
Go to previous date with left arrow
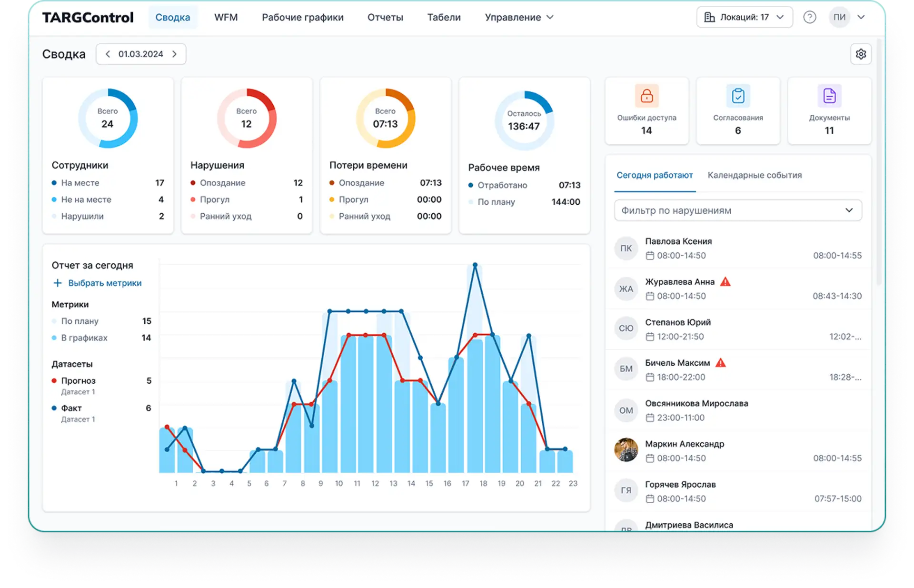coord(108,54)
